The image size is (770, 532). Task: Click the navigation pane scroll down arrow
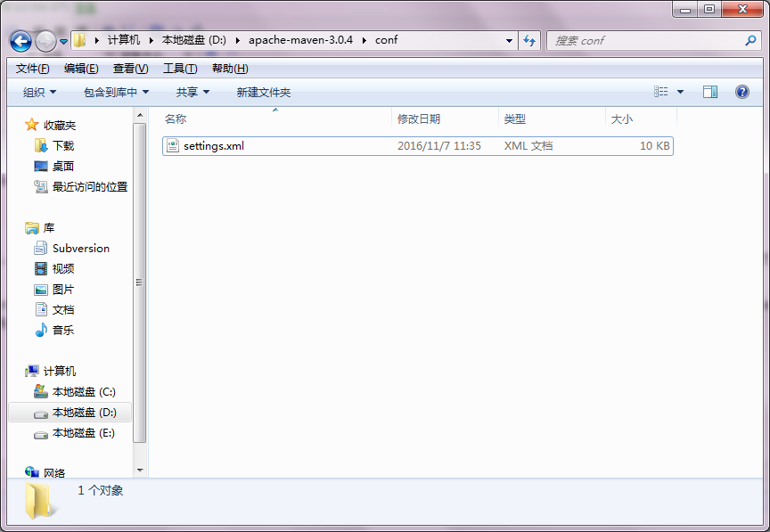[x=140, y=471]
